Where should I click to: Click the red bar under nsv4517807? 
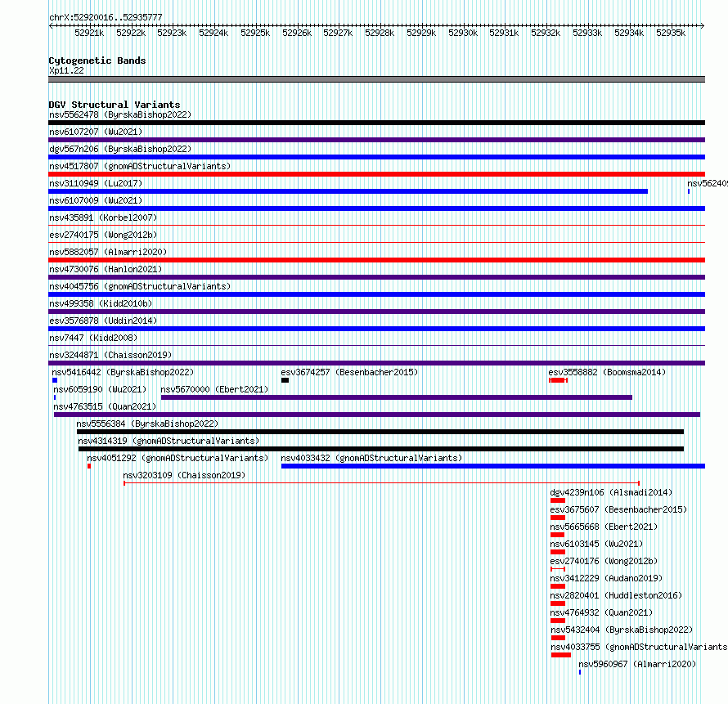[x=376, y=174]
